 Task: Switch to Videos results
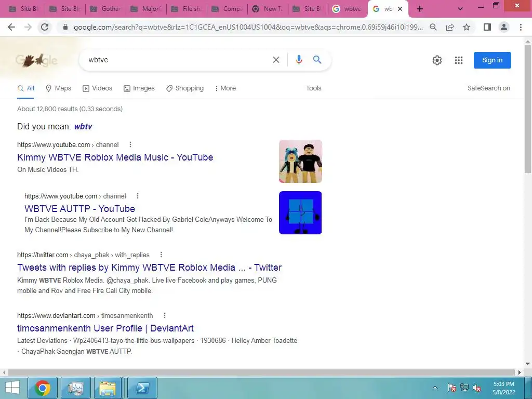[97, 88]
